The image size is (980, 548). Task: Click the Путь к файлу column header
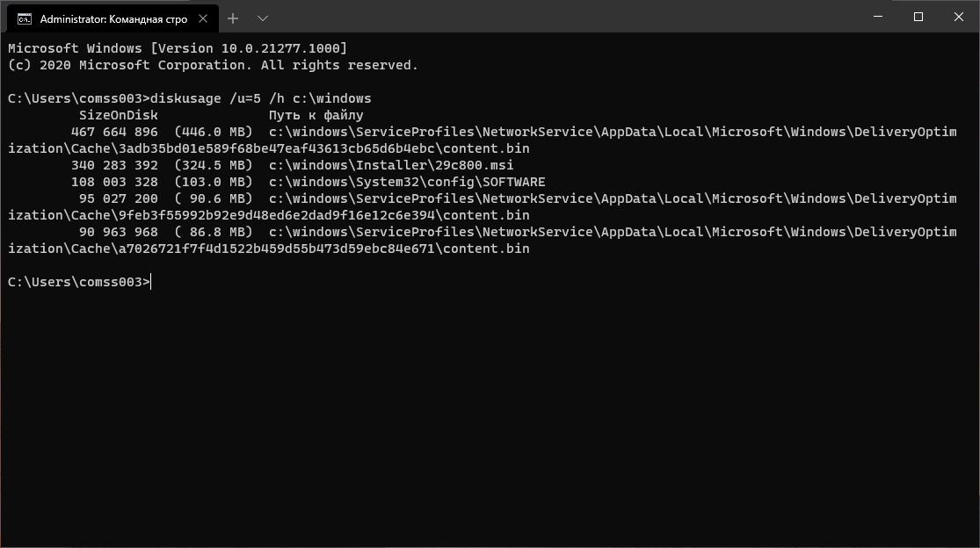coord(316,115)
